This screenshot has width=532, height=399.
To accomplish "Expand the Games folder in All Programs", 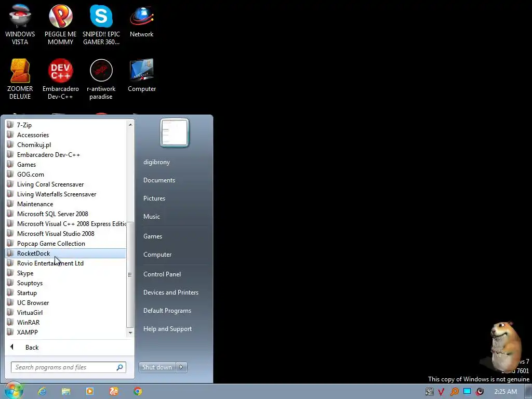I will click(x=66, y=164).
